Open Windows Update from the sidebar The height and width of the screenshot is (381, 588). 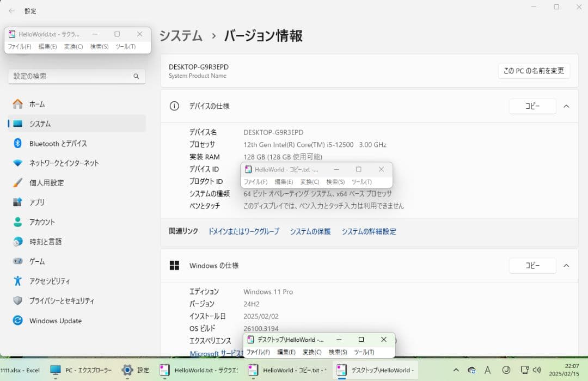point(55,321)
